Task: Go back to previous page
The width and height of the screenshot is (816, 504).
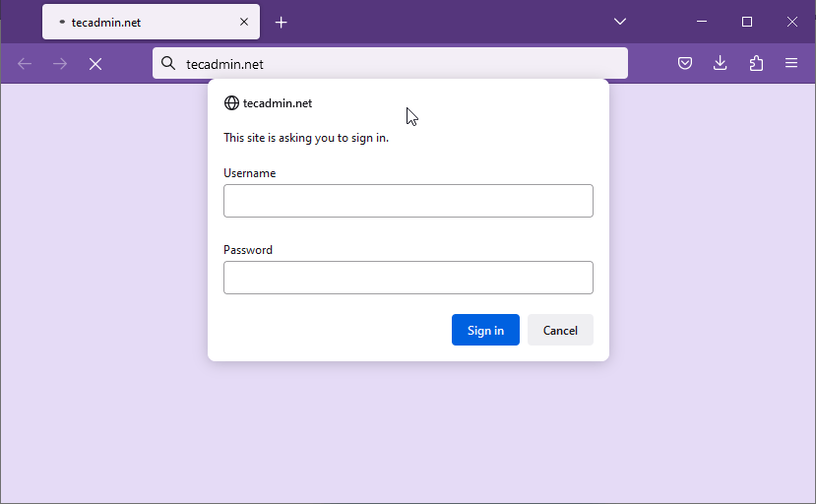Action: point(25,64)
